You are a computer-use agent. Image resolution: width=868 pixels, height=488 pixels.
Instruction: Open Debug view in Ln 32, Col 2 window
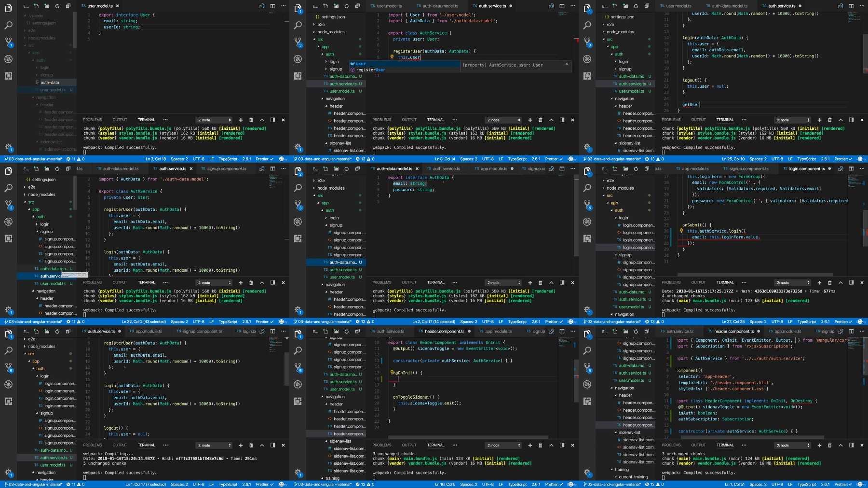click(8, 222)
